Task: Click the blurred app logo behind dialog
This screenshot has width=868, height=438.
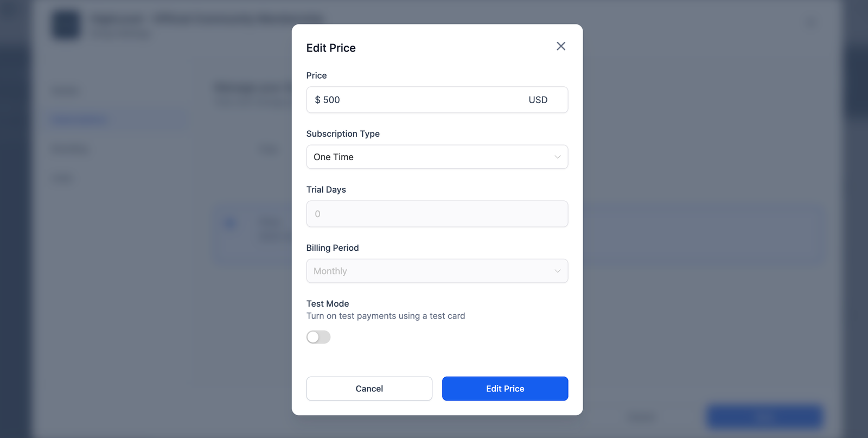Action: 66,25
